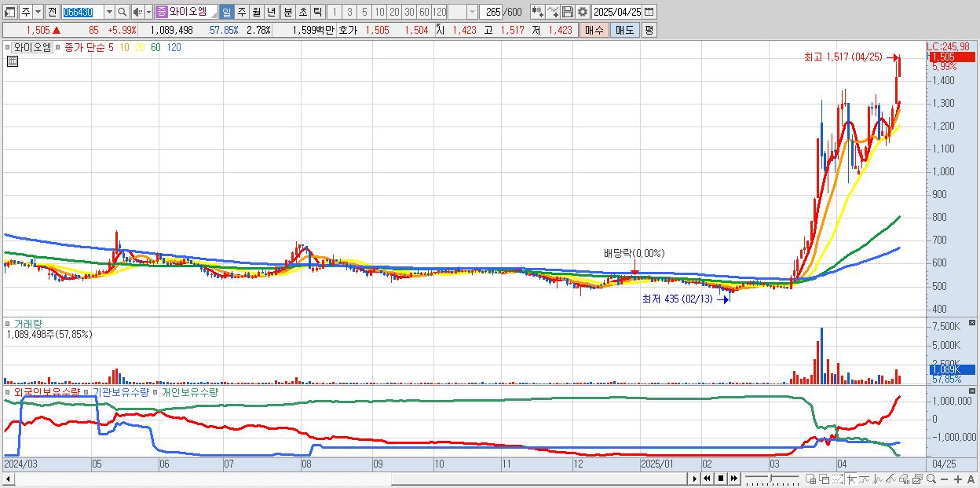Viewport: 980px width, 488px height.
Task: Select the 분 minute period tab
Action: [x=287, y=12]
